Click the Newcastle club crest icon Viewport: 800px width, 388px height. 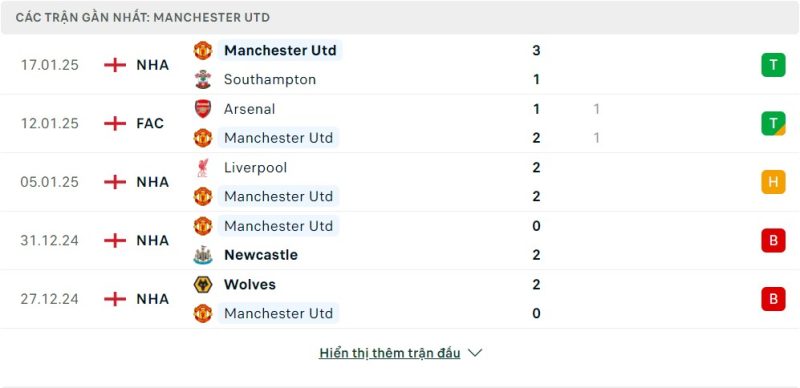pyautogui.click(x=203, y=255)
